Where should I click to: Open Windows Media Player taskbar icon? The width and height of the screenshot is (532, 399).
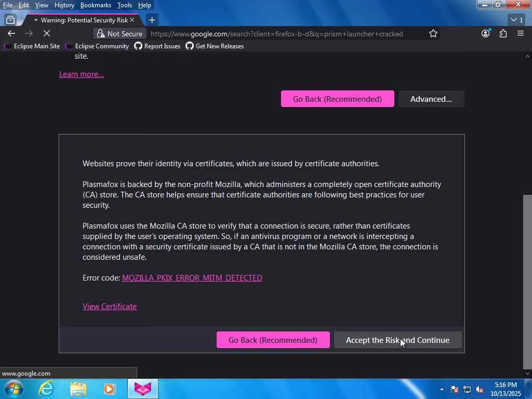(x=110, y=389)
